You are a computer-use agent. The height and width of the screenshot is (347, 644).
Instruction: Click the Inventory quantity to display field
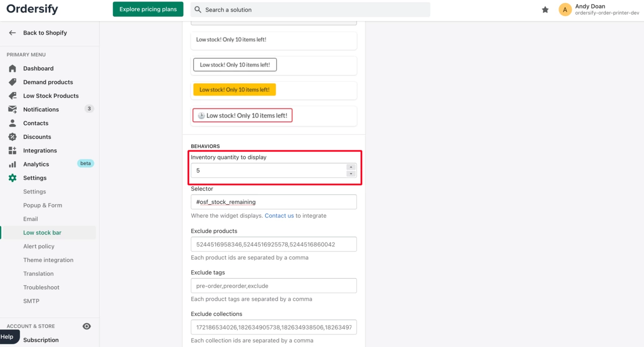[x=274, y=170]
